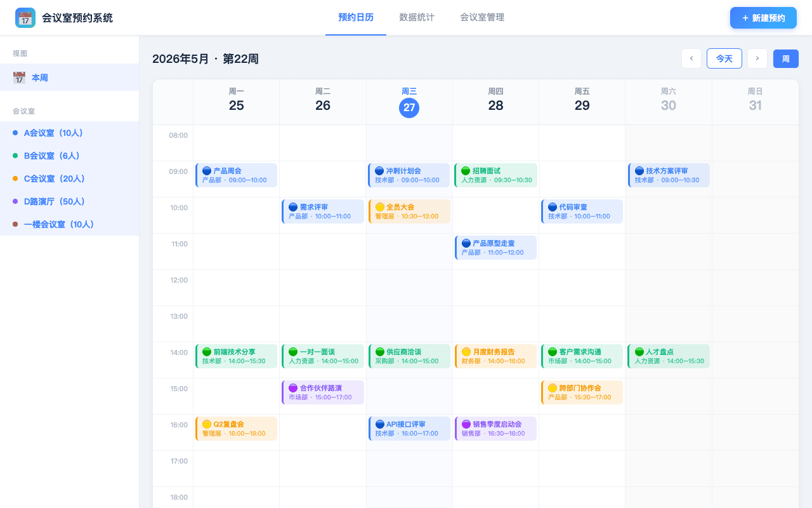Click yellow room icon on 月度财务报告 event
Image resolution: width=812 pixels, height=508 pixels.
click(466, 352)
